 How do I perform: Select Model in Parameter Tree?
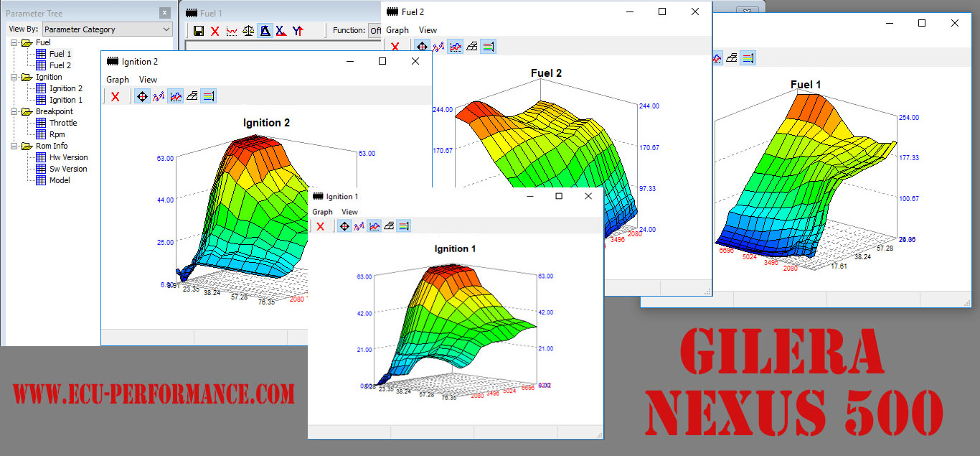(x=60, y=180)
